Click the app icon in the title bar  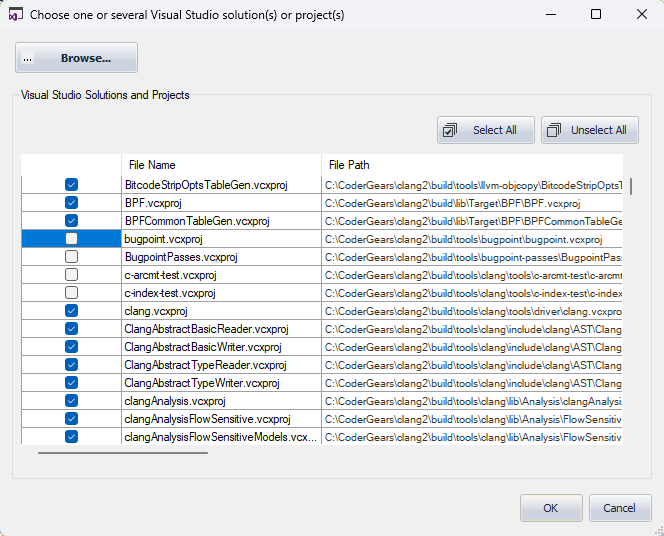[15, 15]
